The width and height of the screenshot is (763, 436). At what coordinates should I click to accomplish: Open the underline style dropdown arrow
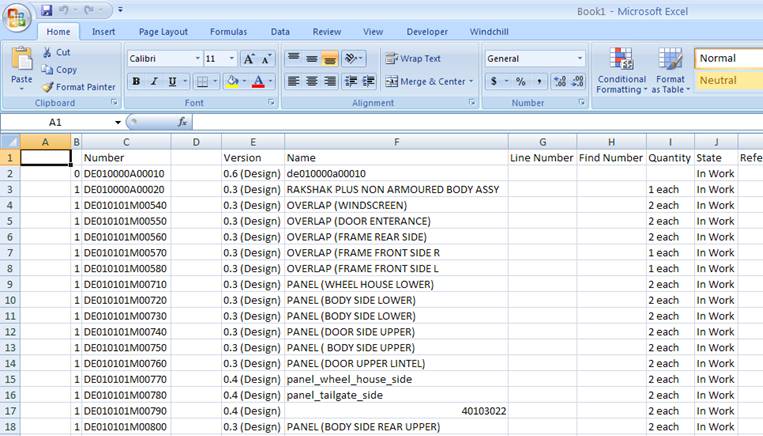click(x=185, y=81)
